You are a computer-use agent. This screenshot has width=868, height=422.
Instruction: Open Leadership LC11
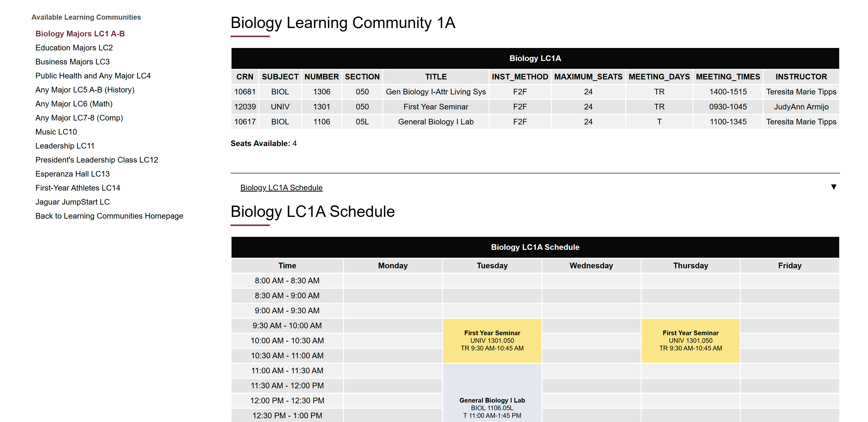(x=65, y=146)
